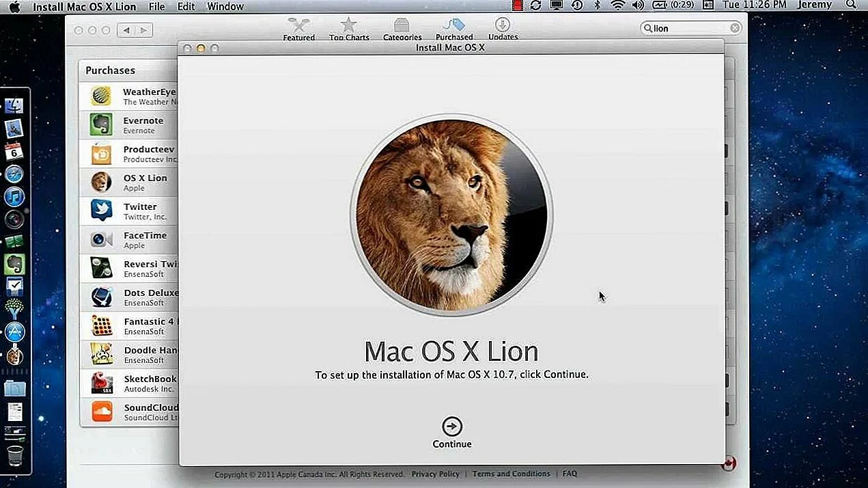Click the Twitter app icon in Purchases
The height and width of the screenshot is (488, 868).
coord(101,211)
